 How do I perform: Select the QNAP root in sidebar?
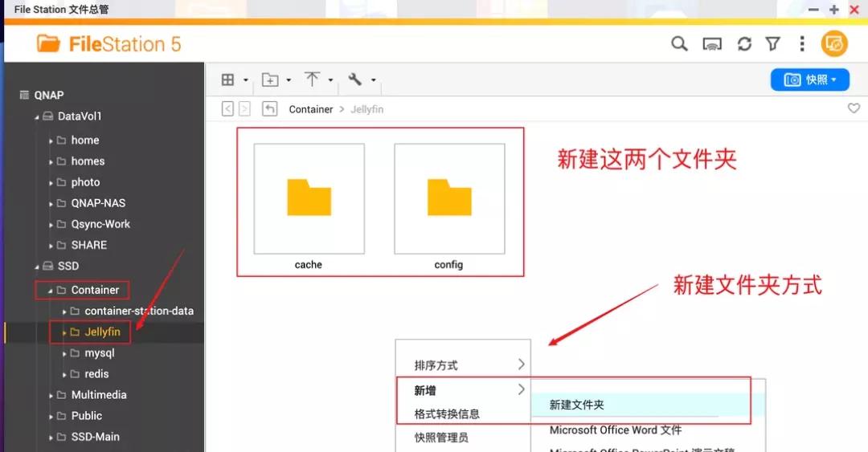[49, 96]
